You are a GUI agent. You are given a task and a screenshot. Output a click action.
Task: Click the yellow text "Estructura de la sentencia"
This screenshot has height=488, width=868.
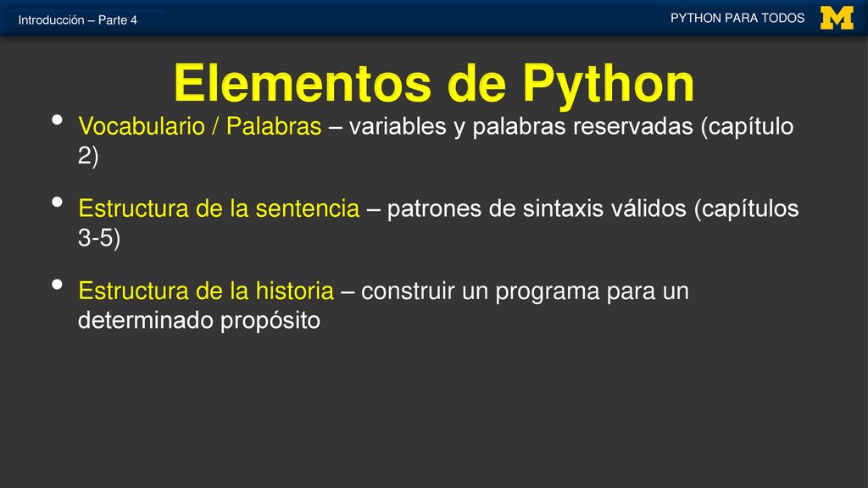(219, 208)
